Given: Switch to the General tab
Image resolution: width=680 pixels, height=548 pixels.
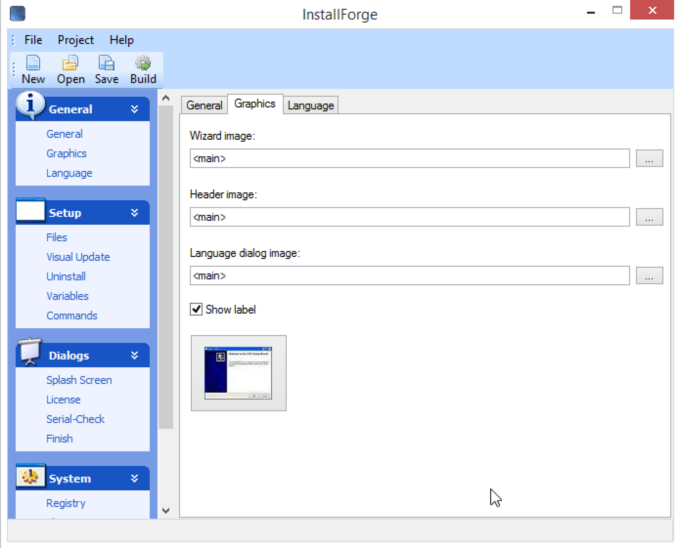Looking at the screenshot, I should pyautogui.click(x=204, y=105).
